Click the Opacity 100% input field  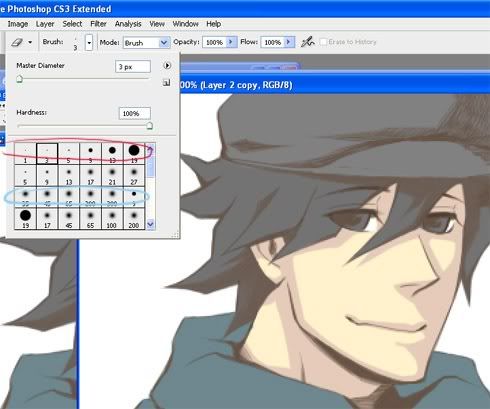pos(214,42)
